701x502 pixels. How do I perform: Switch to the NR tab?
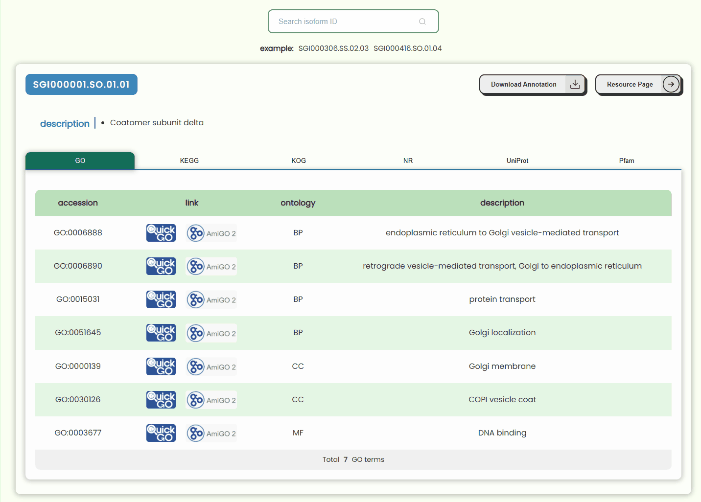pyautogui.click(x=408, y=160)
